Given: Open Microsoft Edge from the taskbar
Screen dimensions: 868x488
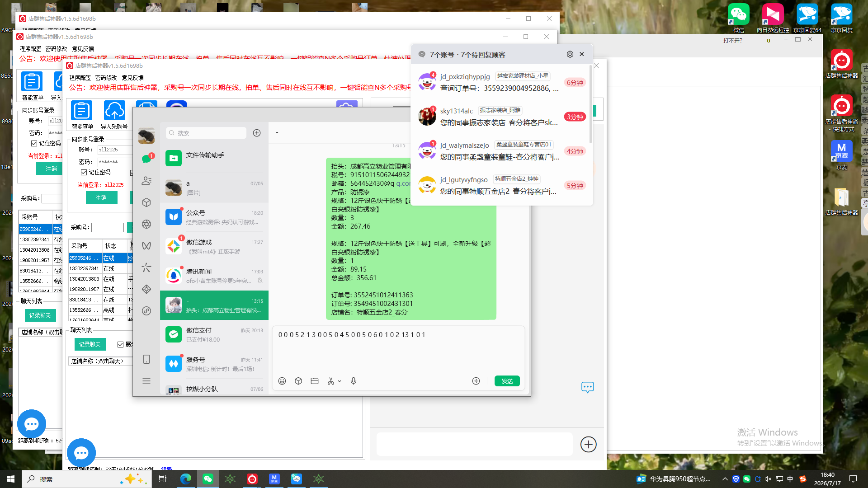Looking at the screenshot, I should coord(185,479).
